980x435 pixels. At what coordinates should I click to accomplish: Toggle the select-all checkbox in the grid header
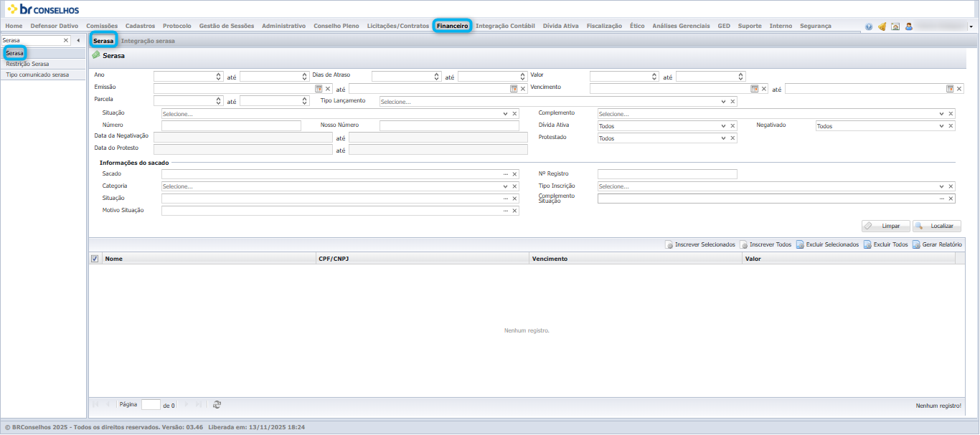[95, 259]
